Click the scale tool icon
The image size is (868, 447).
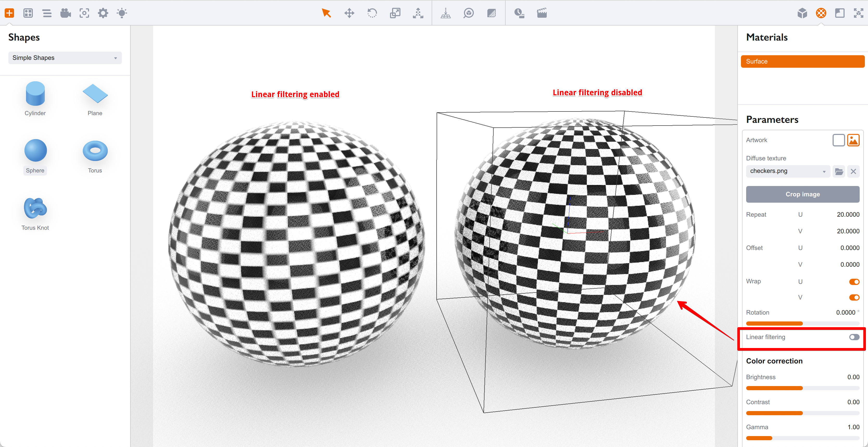[x=395, y=13]
